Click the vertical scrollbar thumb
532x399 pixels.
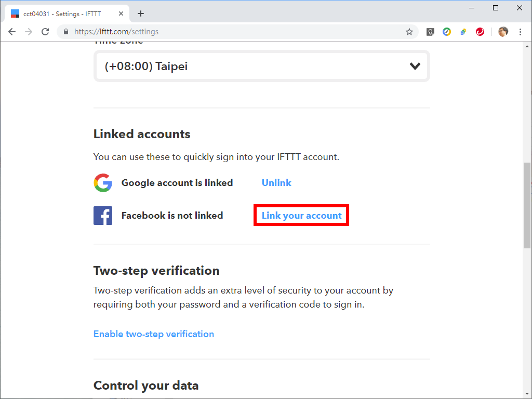pyautogui.click(x=527, y=205)
